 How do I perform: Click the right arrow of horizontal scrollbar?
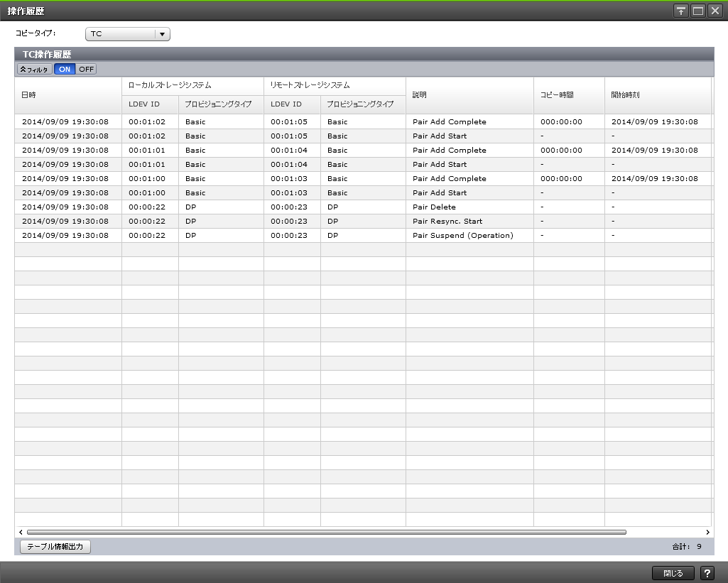pyautogui.click(x=707, y=532)
